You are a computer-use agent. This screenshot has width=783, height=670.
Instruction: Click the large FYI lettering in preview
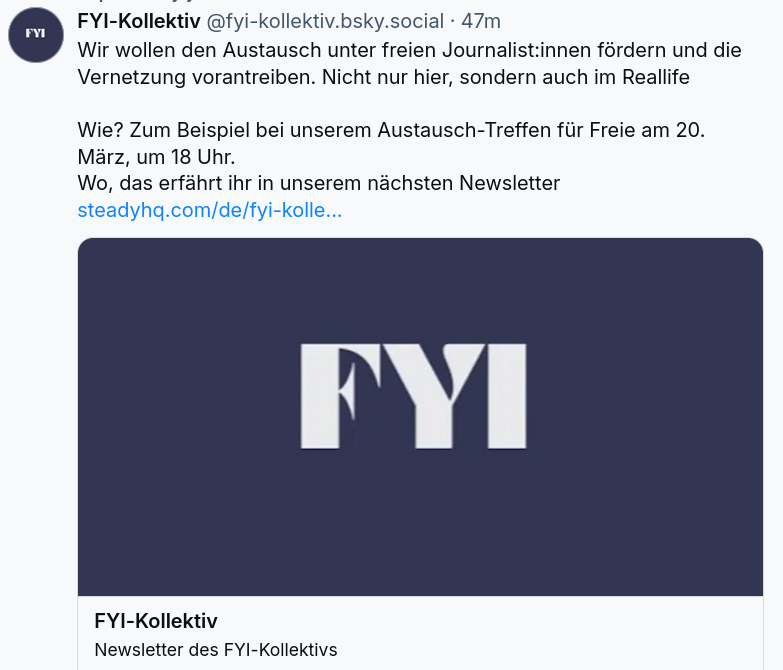[413, 396]
